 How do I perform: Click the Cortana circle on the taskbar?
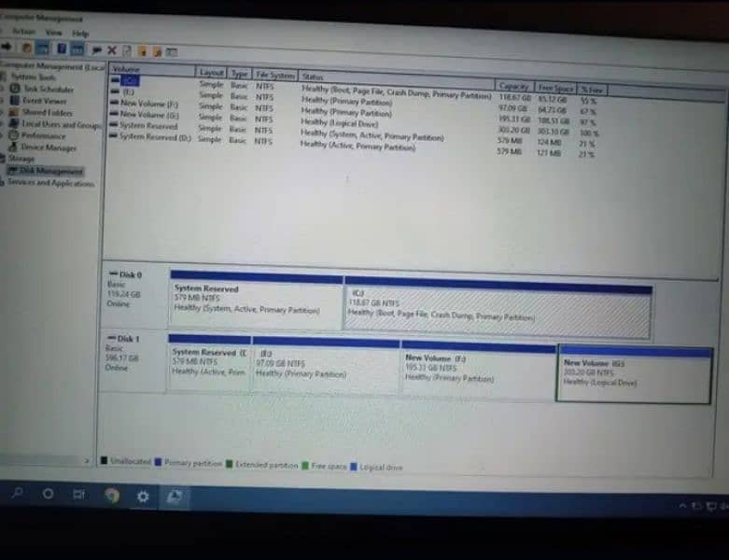pyautogui.click(x=48, y=494)
